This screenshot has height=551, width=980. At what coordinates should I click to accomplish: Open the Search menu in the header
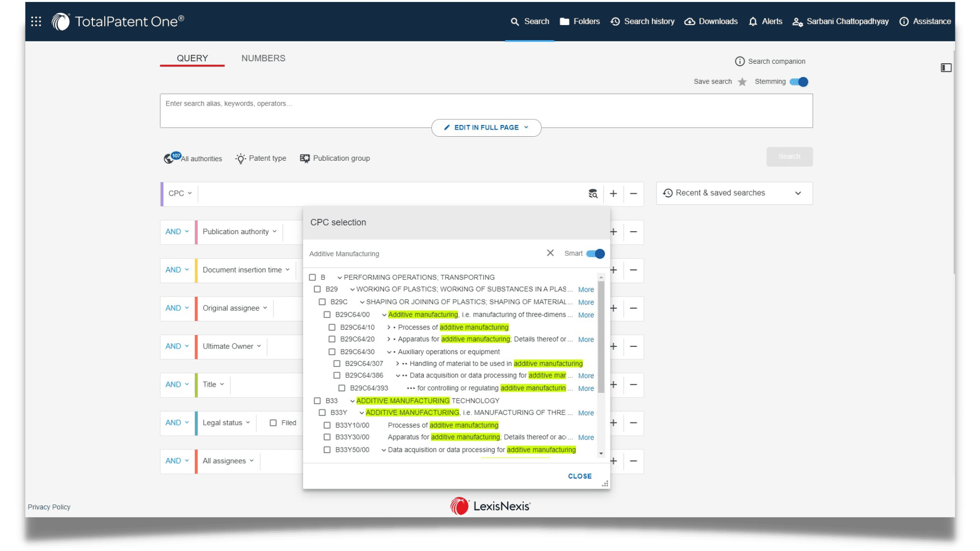click(x=530, y=21)
